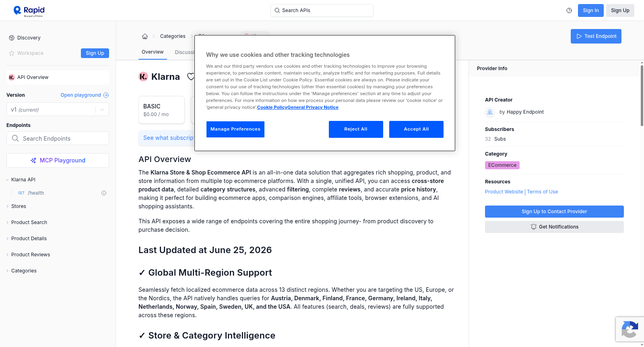Focus the Search Endpoints field
The height and width of the screenshot is (347, 644).
pyautogui.click(x=58, y=138)
